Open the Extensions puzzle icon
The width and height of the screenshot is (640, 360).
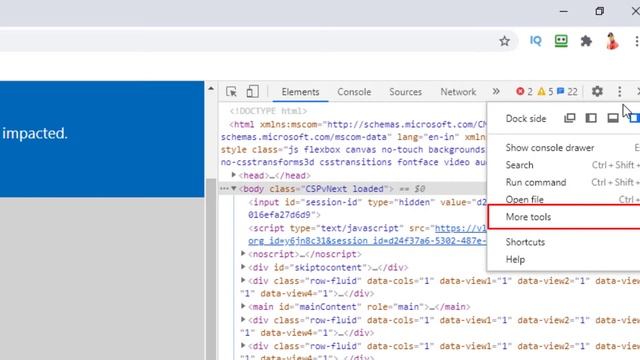(586, 41)
